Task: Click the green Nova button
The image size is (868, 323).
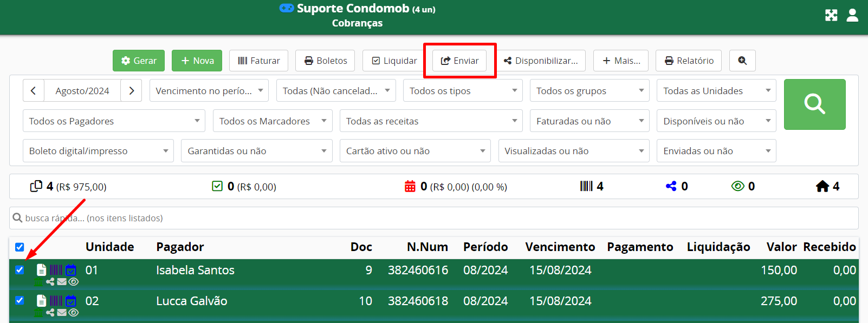Action: point(197,61)
